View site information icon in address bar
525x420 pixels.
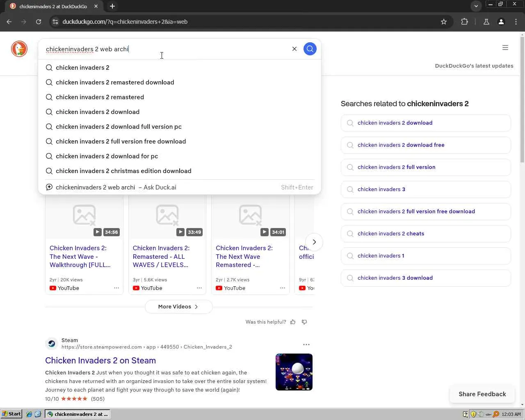pos(55,22)
